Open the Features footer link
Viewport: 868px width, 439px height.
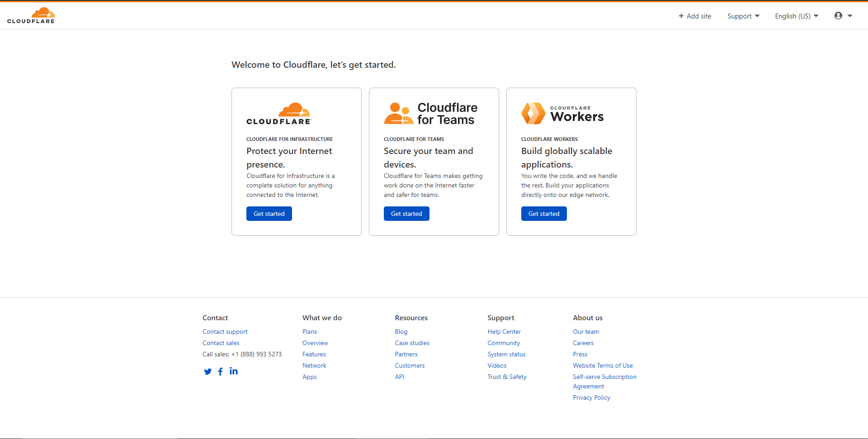pyautogui.click(x=314, y=354)
